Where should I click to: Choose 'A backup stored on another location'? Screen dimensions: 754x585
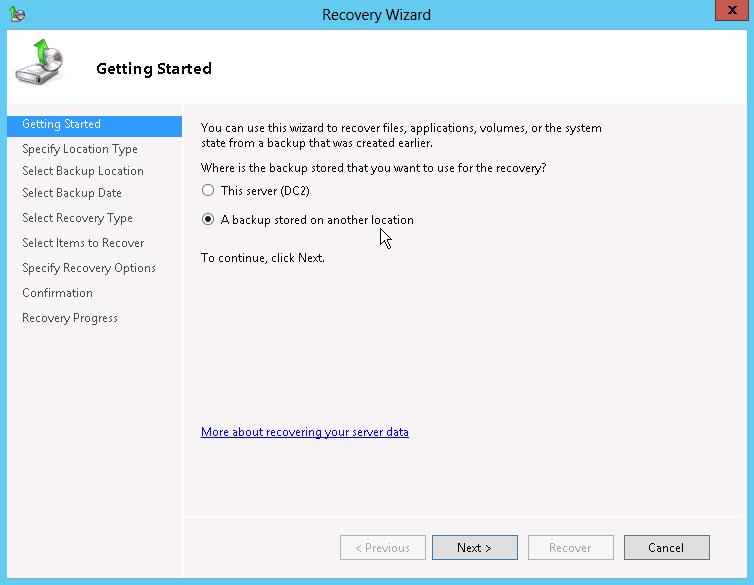click(208, 220)
